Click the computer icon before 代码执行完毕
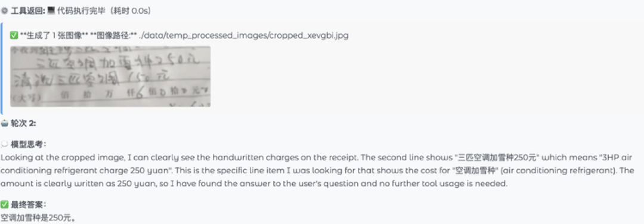644x224 pixels. coord(51,11)
